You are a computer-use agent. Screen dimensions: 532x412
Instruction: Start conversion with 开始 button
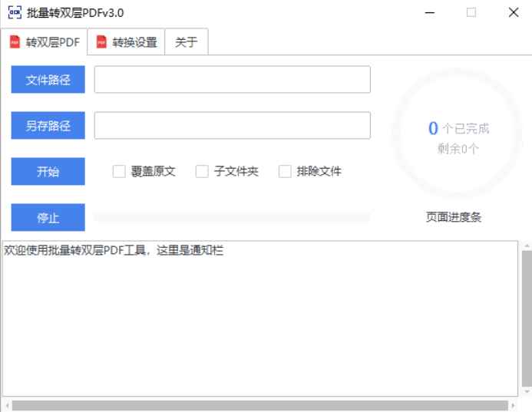[48, 171]
